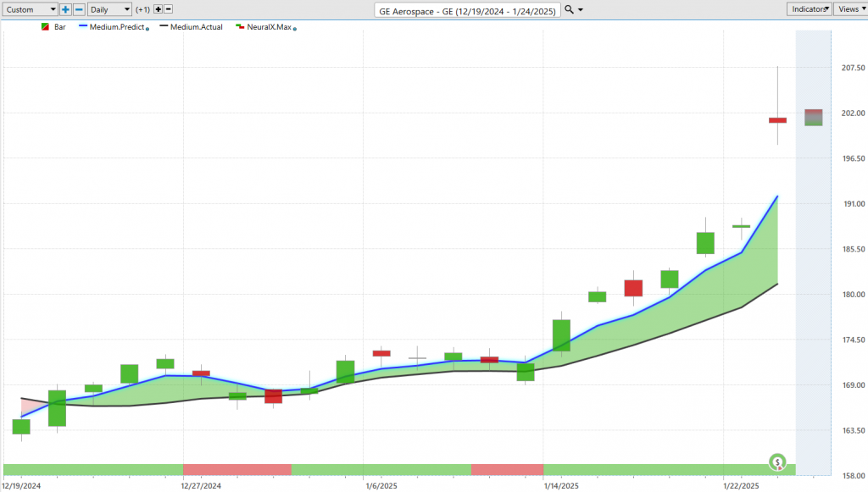This screenshot has width=868, height=492.
Task: Click the 207.50 price axis label
Action: [x=853, y=68]
